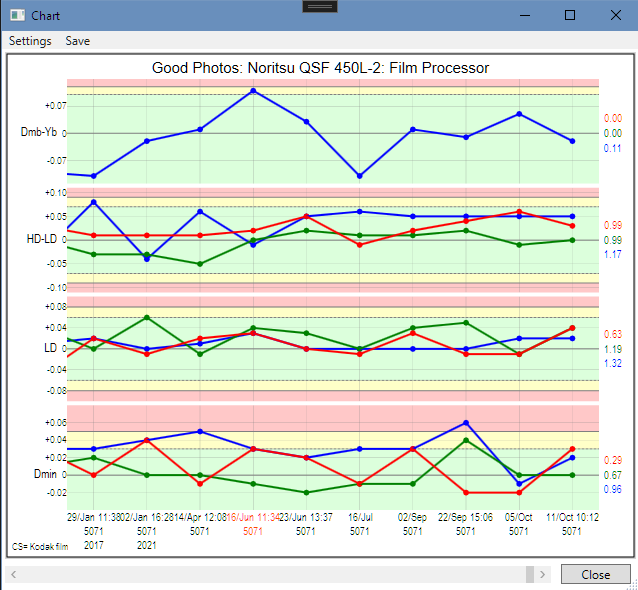Select the Dmb-Yb axis label
The image size is (638, 590).
39,132
